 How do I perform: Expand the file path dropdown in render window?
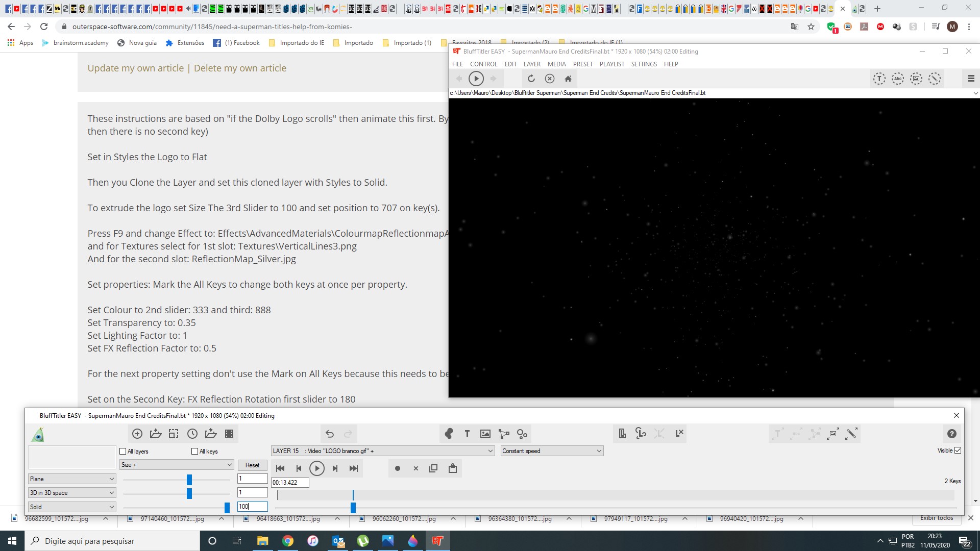[975, 93]
